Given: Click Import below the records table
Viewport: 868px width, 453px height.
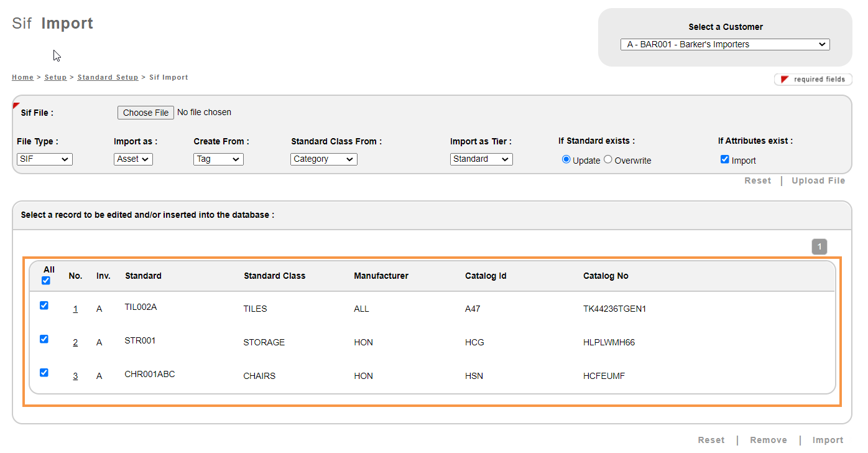Looking at the screenshot, I should coord(828,440).
